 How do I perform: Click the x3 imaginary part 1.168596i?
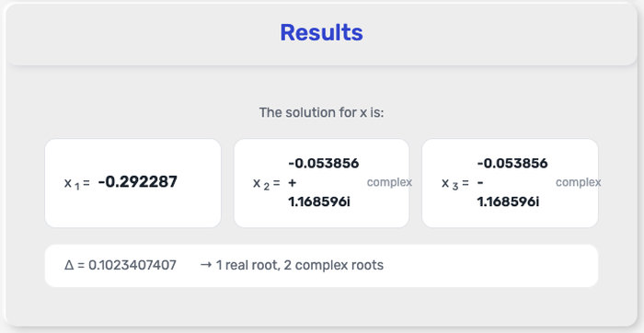pyautogui.click(x=508, y=201)
